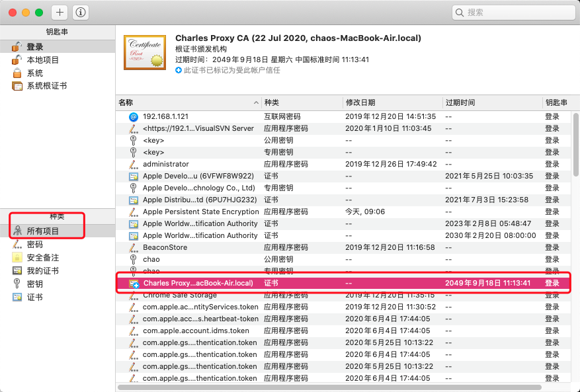The image size is (580, 392).
Task: Click the key icon of 公用密钥 <key>
Action: 133,141
